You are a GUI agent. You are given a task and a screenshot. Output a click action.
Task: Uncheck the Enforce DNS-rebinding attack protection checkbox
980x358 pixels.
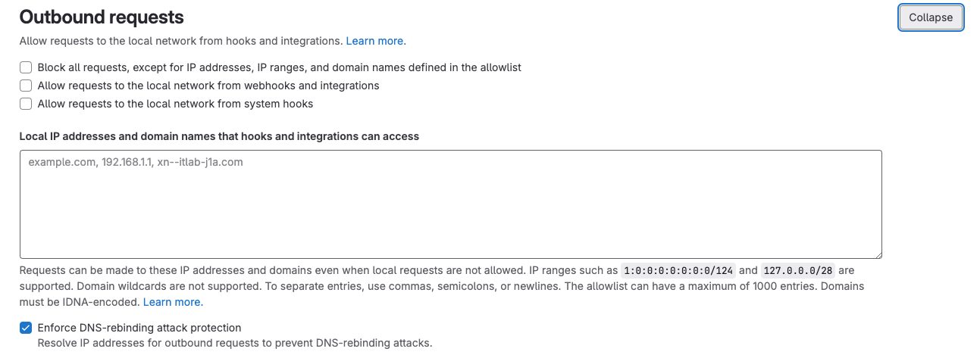tap(26, 328)
